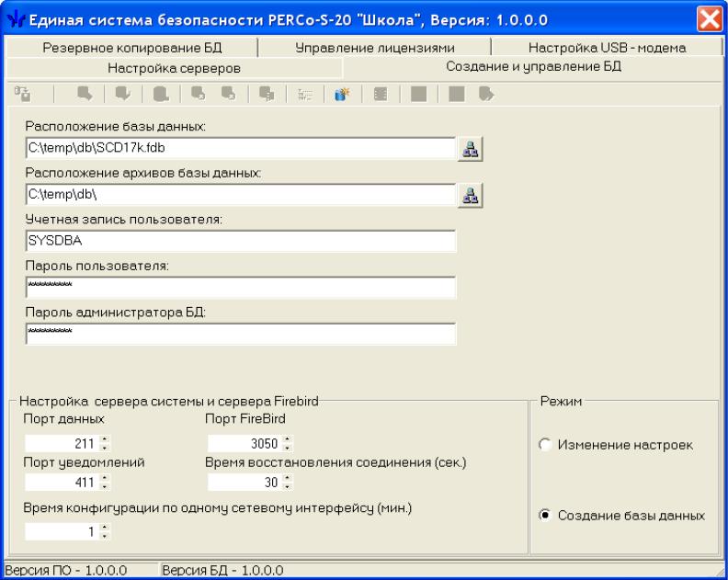
Task: Click the PERCo logo in title bar
Action: [x=16, y=19]
